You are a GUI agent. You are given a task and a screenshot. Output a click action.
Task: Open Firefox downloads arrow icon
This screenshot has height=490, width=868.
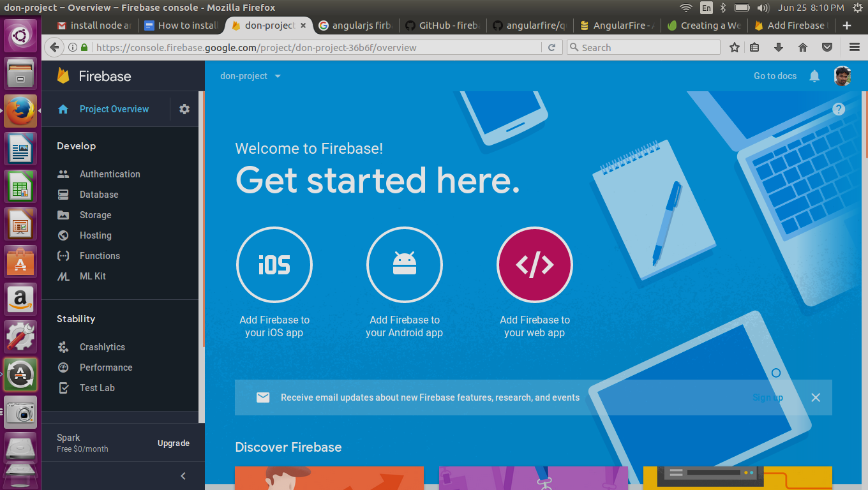[x=778, y=47]
